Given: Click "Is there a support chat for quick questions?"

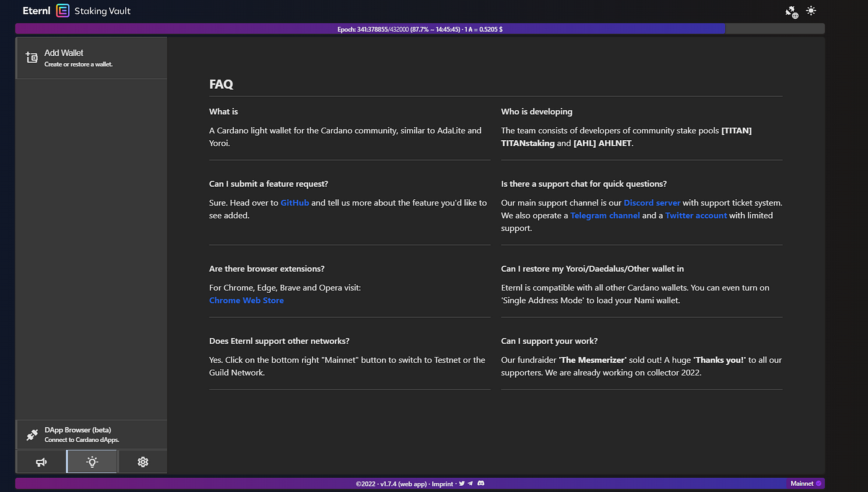Looking at the screenshot, I should click(583, 184).
